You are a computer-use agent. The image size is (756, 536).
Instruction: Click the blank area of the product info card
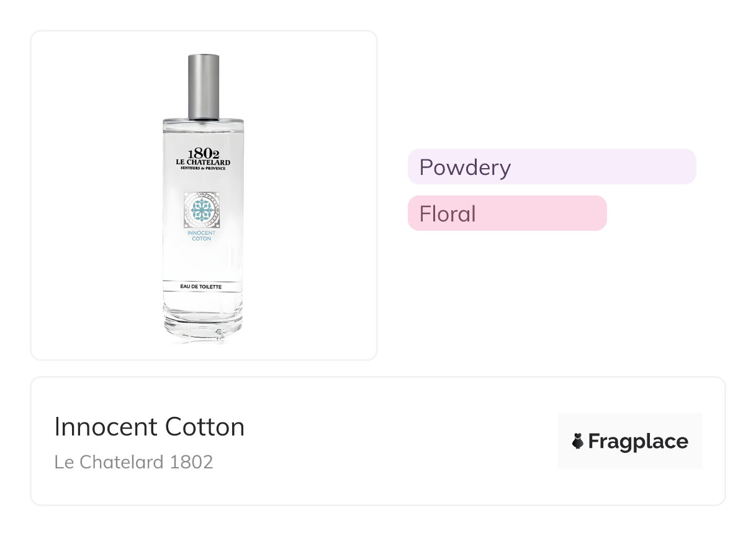397,442
